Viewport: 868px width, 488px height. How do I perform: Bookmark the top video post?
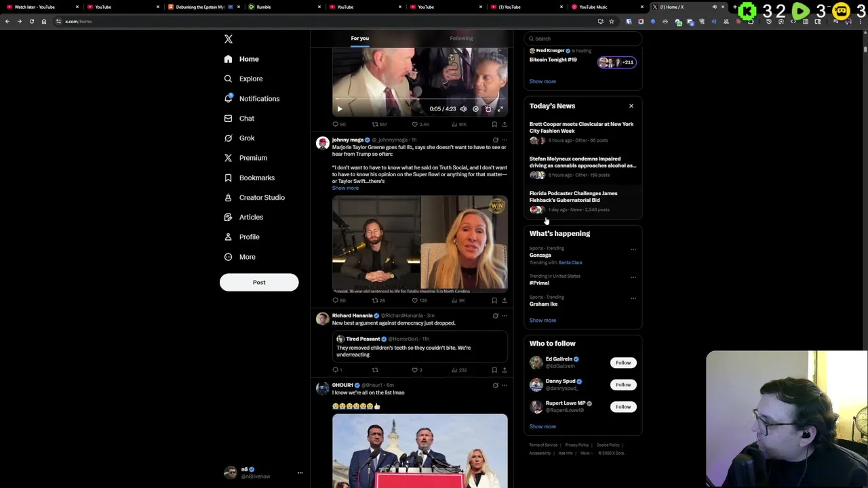494,124
